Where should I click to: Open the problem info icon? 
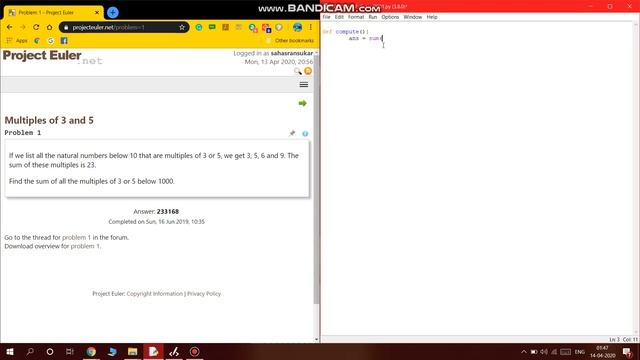point(305,133)
